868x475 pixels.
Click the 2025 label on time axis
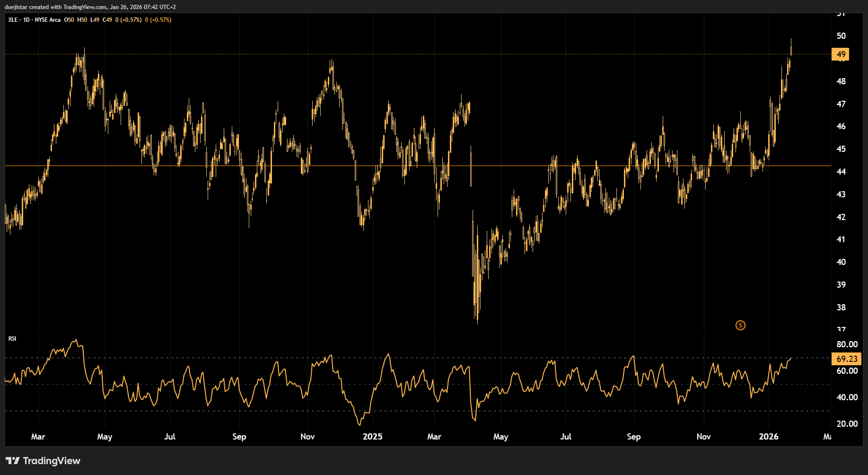pyautogui.click(x=372, y=437)
